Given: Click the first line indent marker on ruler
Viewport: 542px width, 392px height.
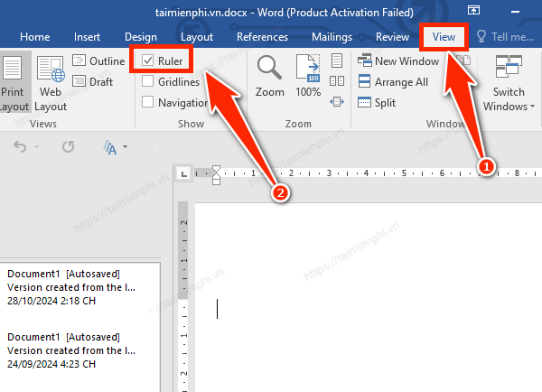Looking at the screenshot, I should [x=217, y=168].
